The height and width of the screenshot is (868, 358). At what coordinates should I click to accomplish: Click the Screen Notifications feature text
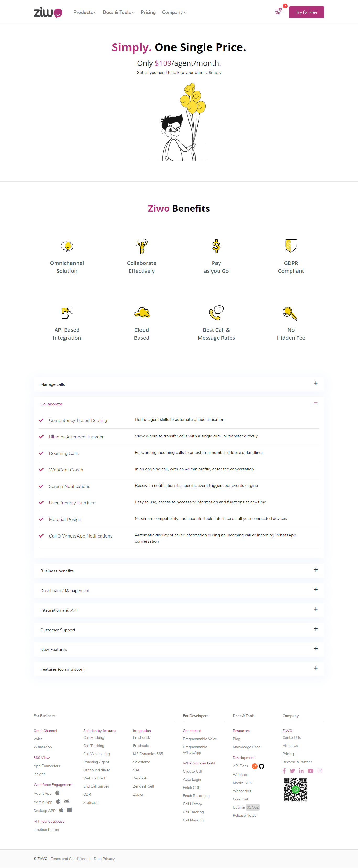69,486
